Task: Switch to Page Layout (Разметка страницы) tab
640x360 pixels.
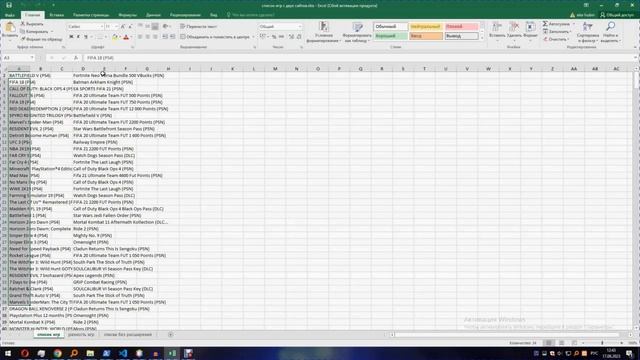Action: click(x=91, y=15)
